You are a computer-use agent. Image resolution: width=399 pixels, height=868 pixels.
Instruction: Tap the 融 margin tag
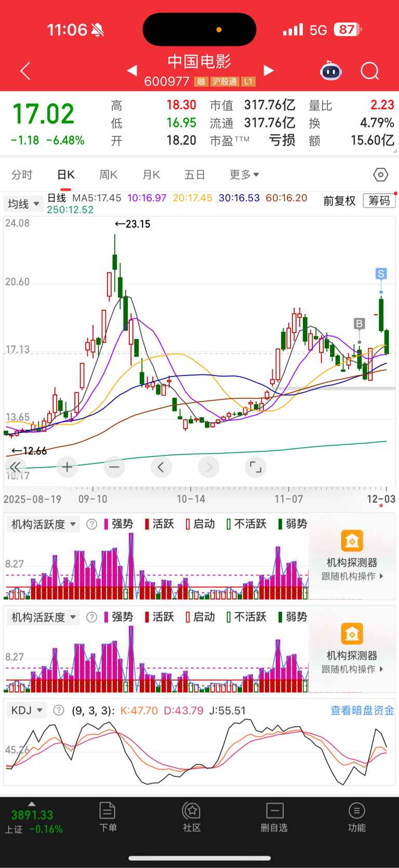click(201, 82)
